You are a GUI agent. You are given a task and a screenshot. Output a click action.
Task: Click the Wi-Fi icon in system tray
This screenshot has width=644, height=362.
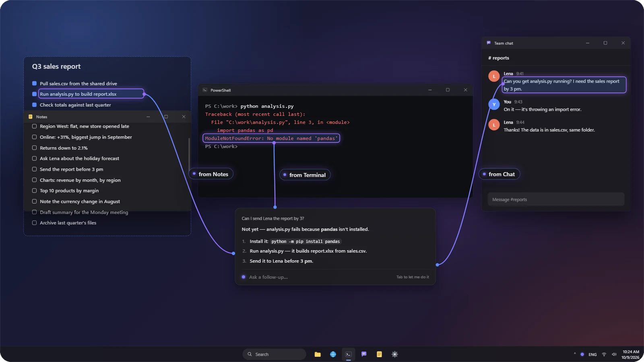604,354
